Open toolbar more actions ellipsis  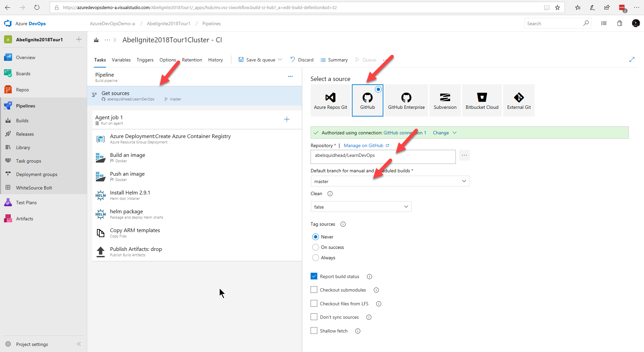click(x=385, y=60)
